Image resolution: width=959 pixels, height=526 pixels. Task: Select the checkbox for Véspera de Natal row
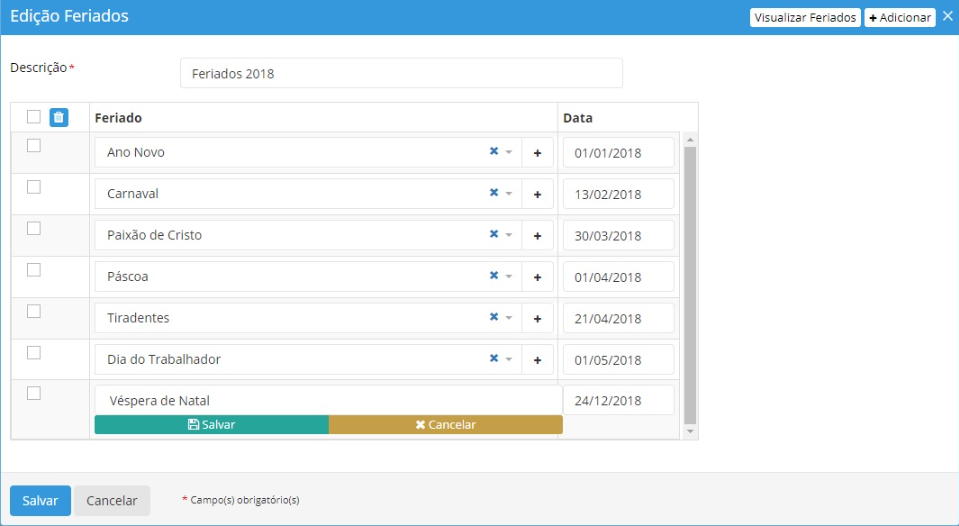click(34, 394)
